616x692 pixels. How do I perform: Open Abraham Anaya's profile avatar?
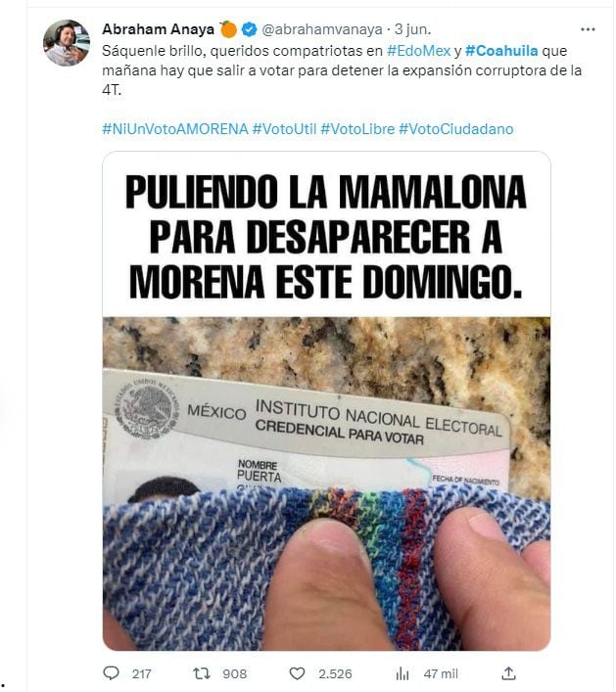tap(67, 43)
